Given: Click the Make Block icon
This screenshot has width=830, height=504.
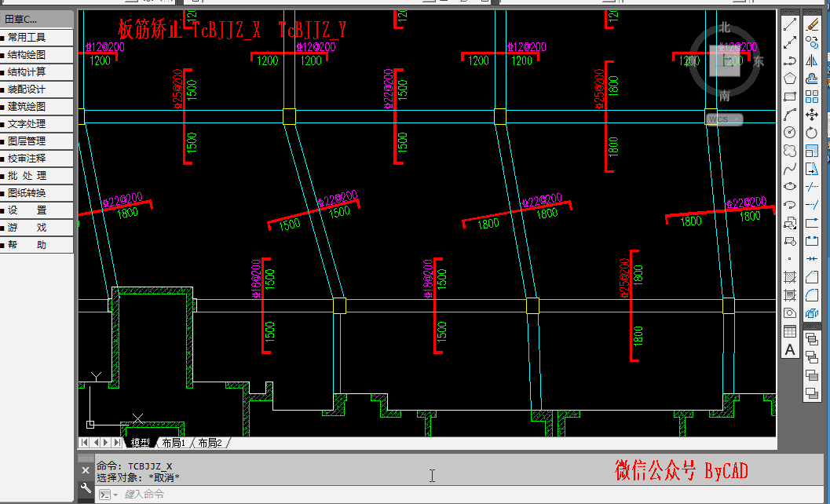Looking at the screenshot, I should [x=790, y=241].
